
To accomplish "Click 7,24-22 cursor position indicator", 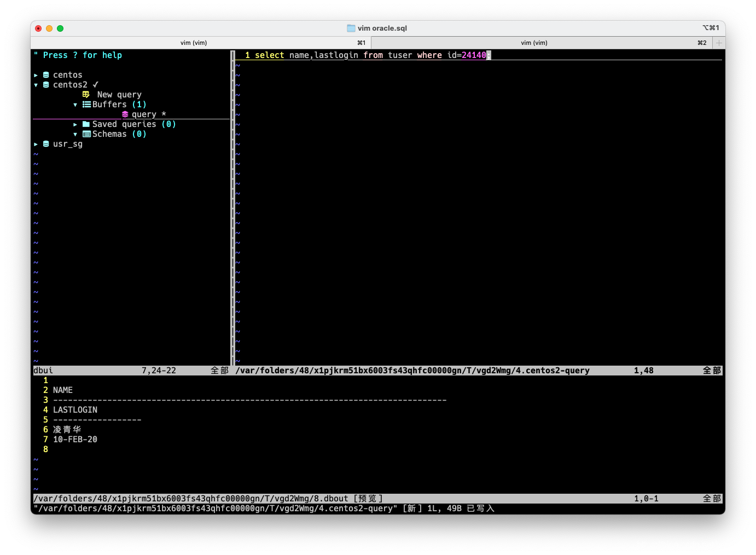I will click(x=159, y=371).
